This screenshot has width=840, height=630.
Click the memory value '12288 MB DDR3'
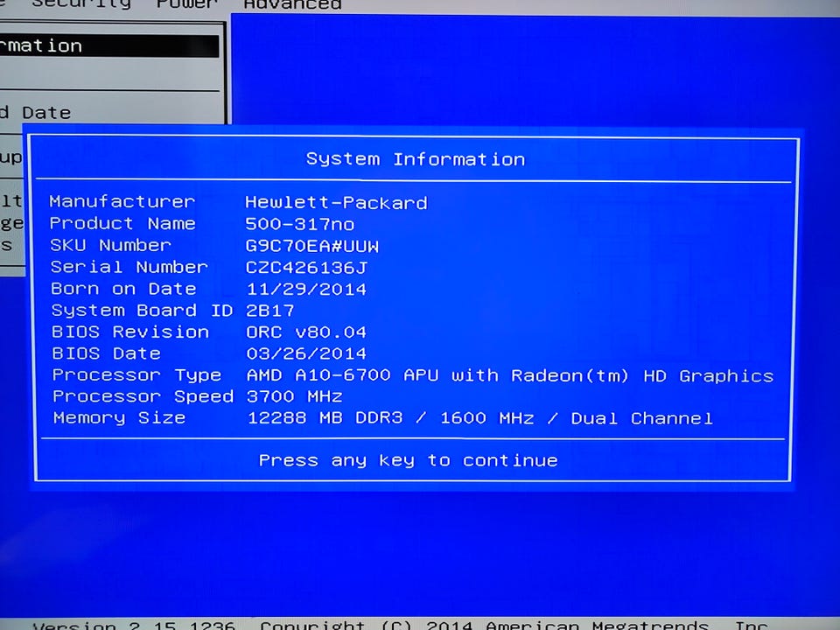coord(325,418)
